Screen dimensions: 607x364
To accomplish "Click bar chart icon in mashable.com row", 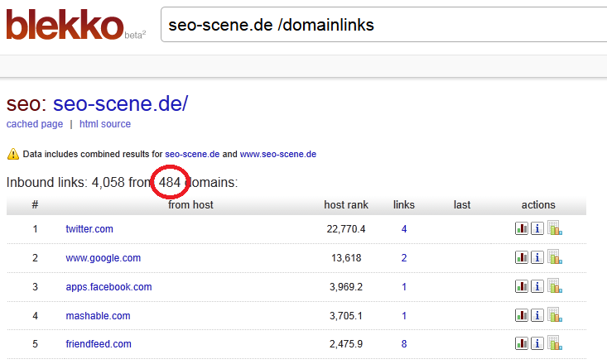I will [522, 315].
